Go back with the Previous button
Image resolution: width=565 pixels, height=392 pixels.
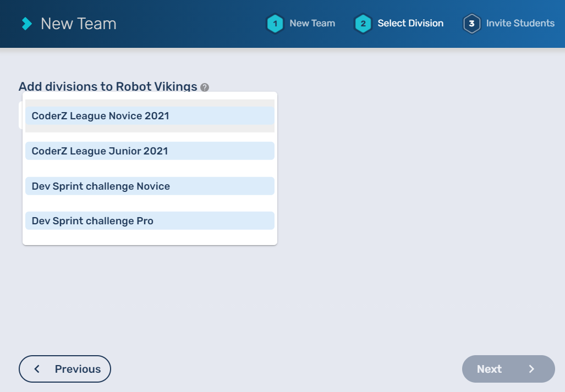pyautogui.click(x=65, y=369)
